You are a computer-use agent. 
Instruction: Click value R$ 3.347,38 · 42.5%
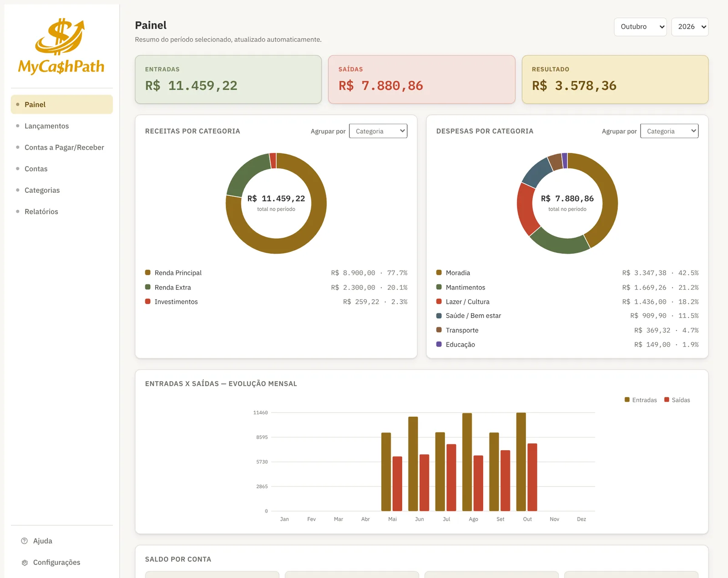(x=660, y=273)
